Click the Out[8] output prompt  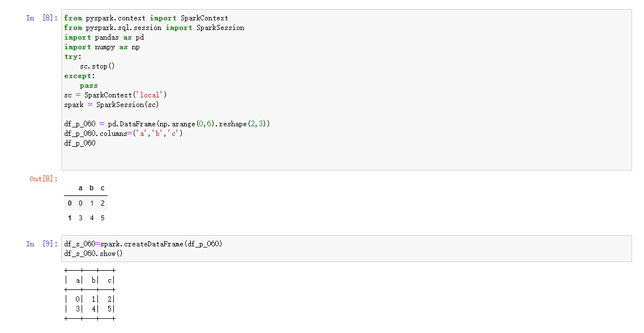coord(44,179)
